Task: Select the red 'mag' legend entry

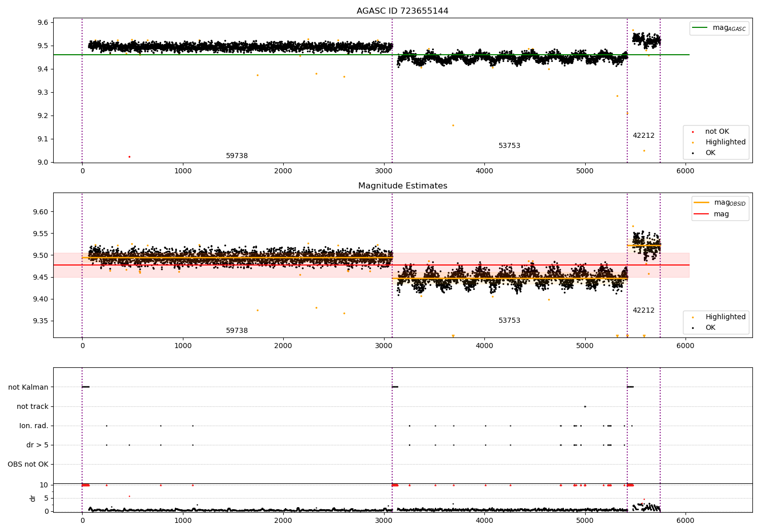Action: pyautogui.click(x=721, y=214)
